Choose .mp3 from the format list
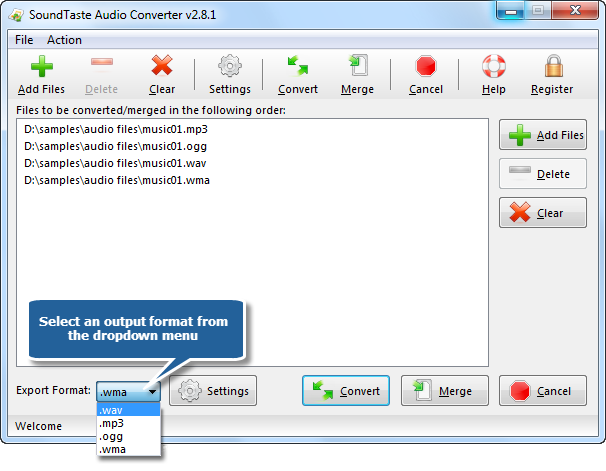This screenshot has height=471, width=606. point(129,423)
